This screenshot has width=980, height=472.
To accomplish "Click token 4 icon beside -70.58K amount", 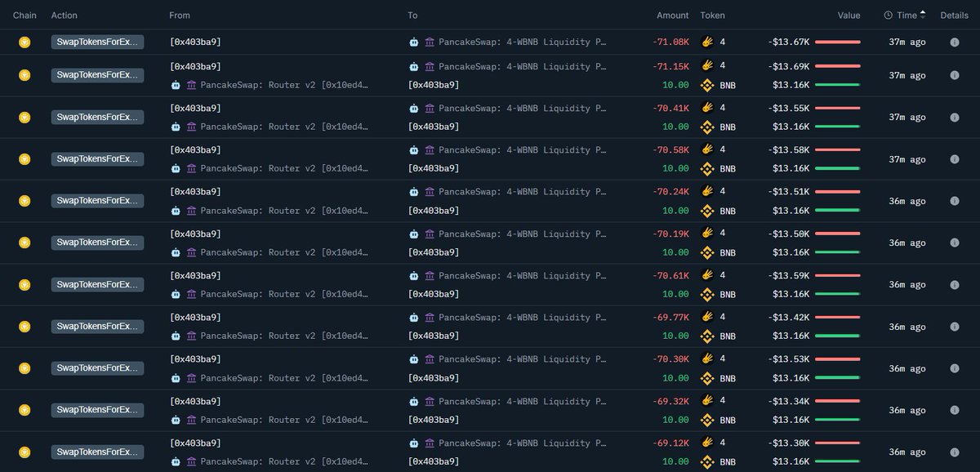I will [706, 149].
